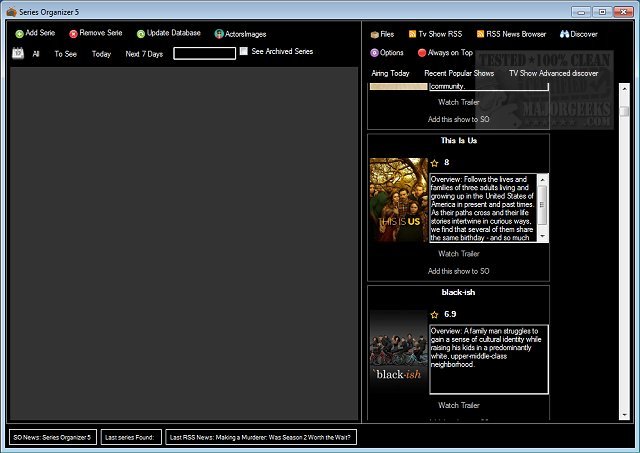The width and height of the screenshot is (640, 453).
Task: Click the red Always on Top icon
Action: tap(422, 53)
